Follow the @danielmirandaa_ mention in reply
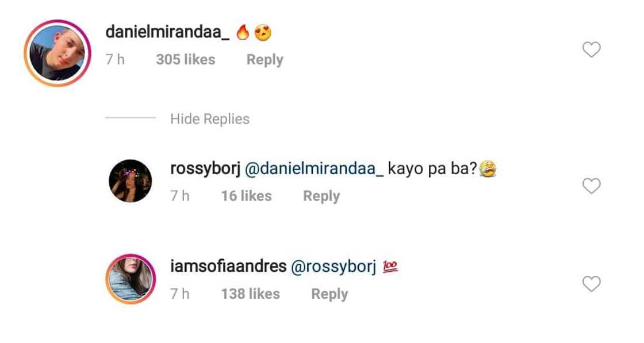Screen dimensions: 644x343 click(x=314, y=169)
